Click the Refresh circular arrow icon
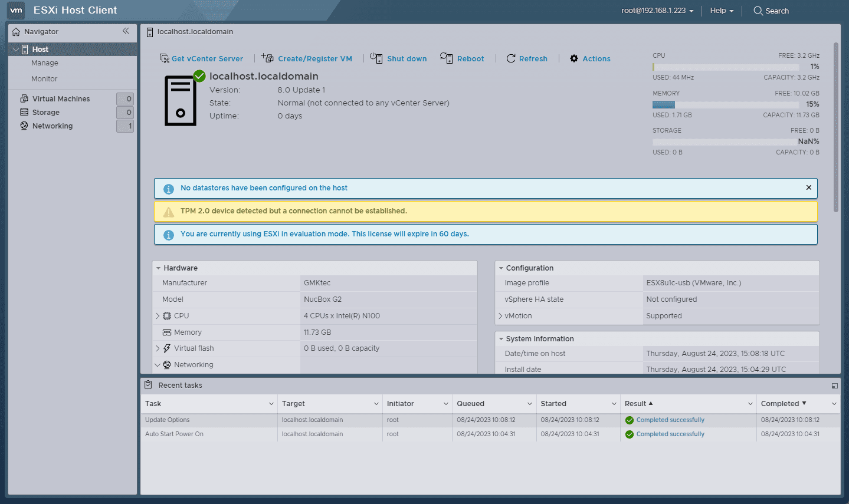849x504 pixels. [511, 58]
